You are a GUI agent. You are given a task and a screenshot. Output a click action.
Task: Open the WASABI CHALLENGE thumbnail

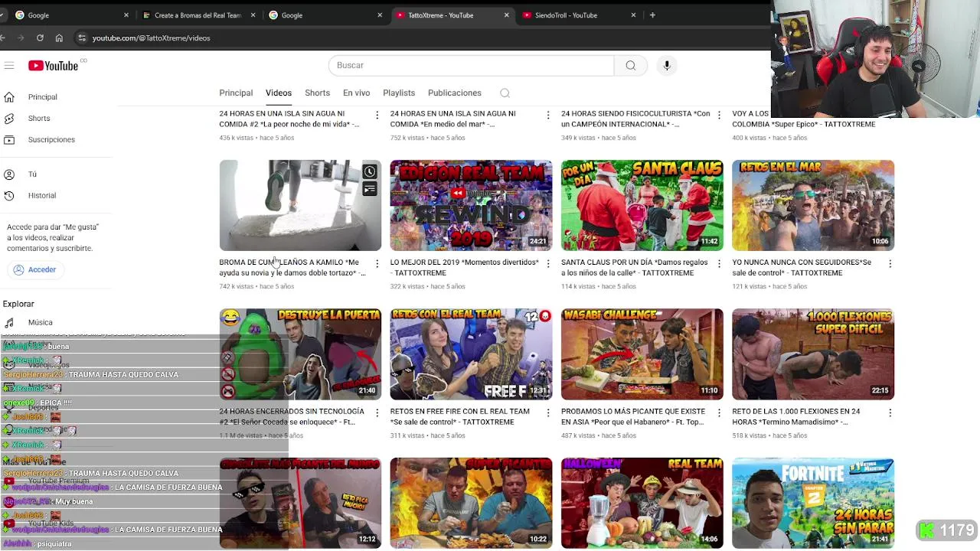click(x=642, y=354)
